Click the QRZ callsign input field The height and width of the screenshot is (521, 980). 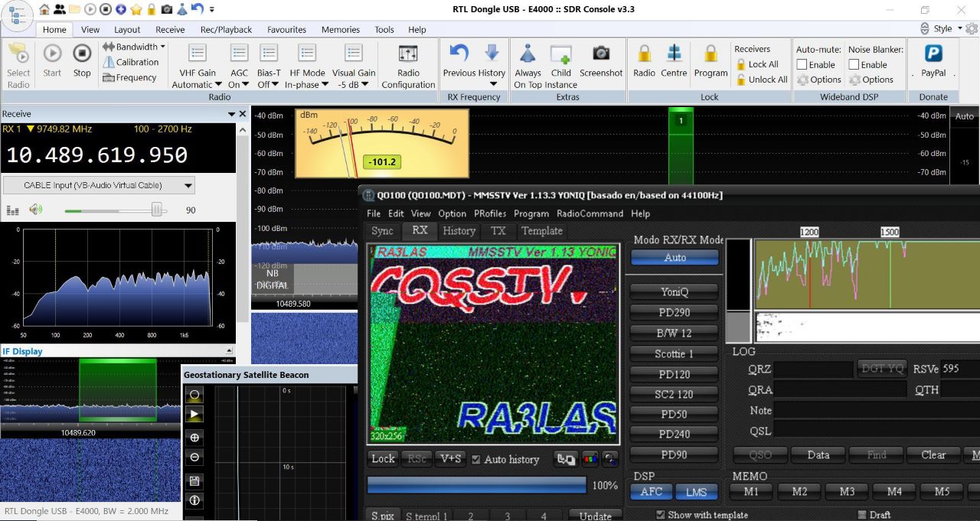point(813,370)
